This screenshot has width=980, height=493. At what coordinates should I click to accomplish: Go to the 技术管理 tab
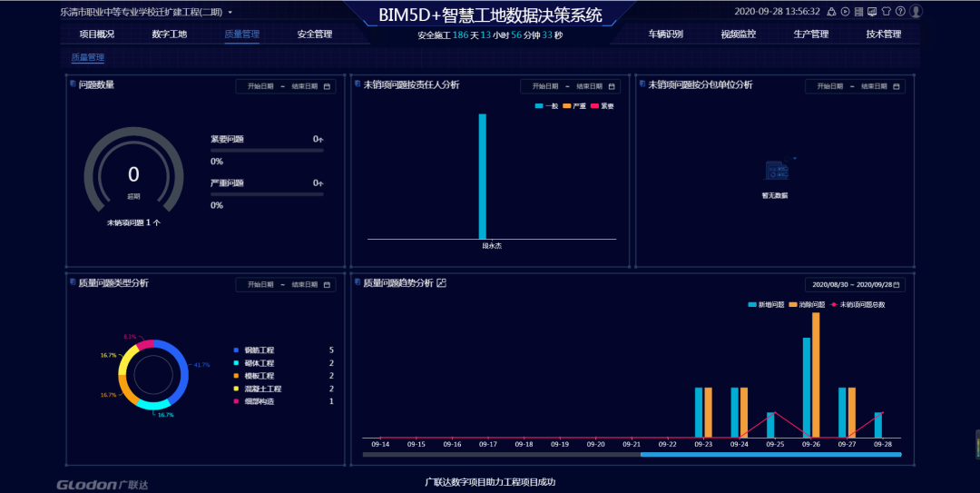click(x=884, y=34)
